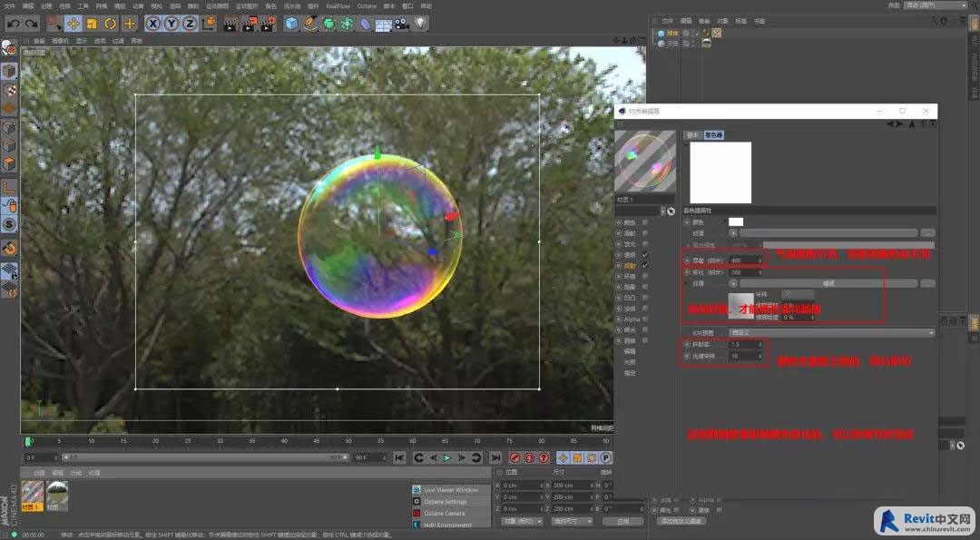Viewport: 980px width, 540px height.
Task: Click the Render View clapperboard icon
Action: 230,24
